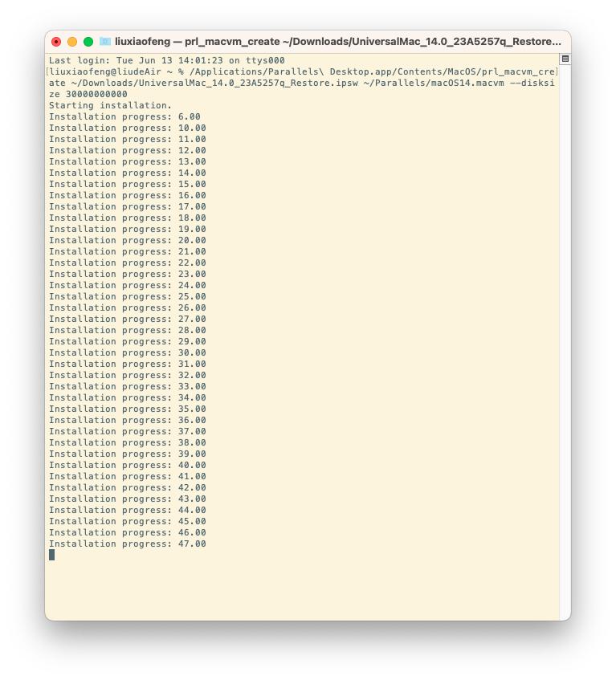Viewport: 616px width, 680px height.
Task: Click 'Installation progress: 44.00' line
Action: [127, 510]
